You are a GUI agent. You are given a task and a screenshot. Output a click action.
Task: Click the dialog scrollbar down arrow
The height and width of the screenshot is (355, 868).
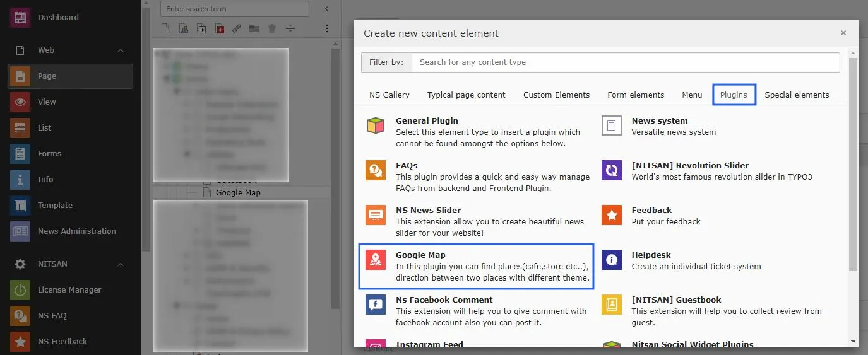pyautogui.click(x=853, y=342)
